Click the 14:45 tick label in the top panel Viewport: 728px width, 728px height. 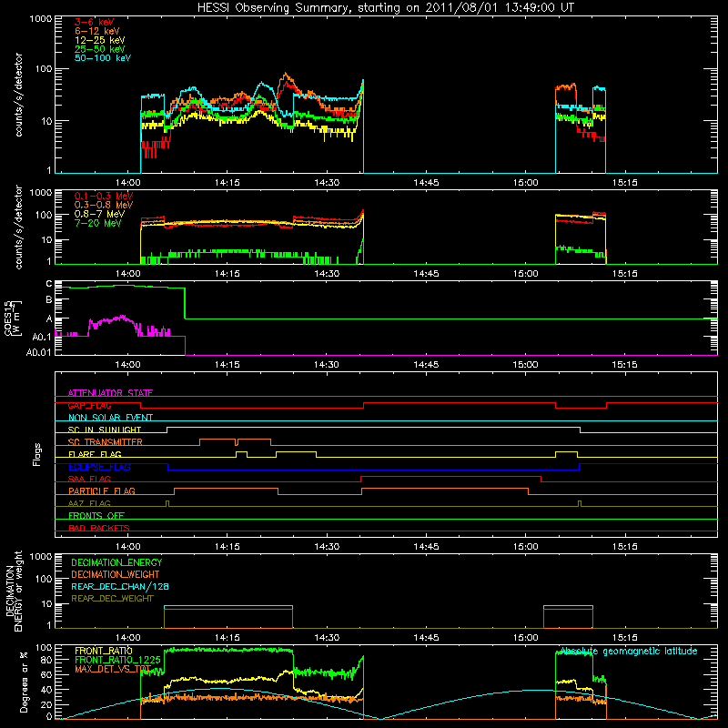pyautogui.click(x=426, y=183)
